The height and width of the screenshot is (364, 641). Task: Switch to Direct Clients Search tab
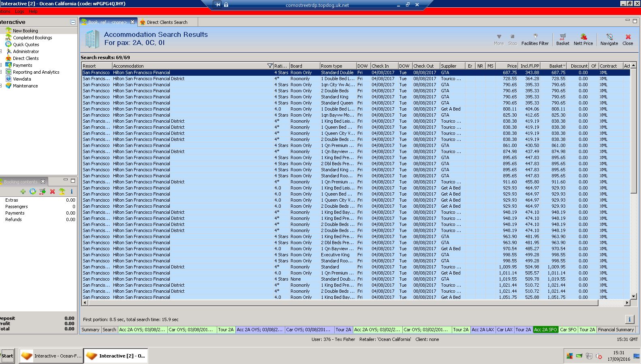coord(167,22)
